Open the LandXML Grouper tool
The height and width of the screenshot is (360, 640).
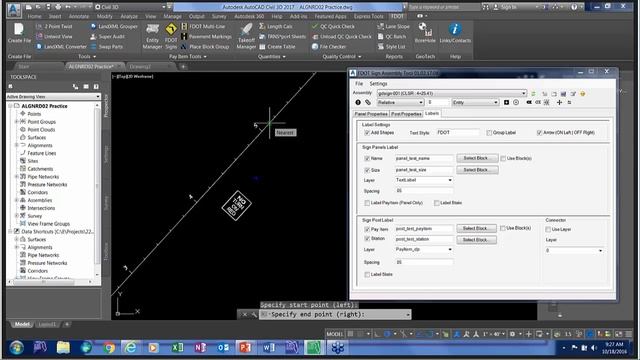114,26
